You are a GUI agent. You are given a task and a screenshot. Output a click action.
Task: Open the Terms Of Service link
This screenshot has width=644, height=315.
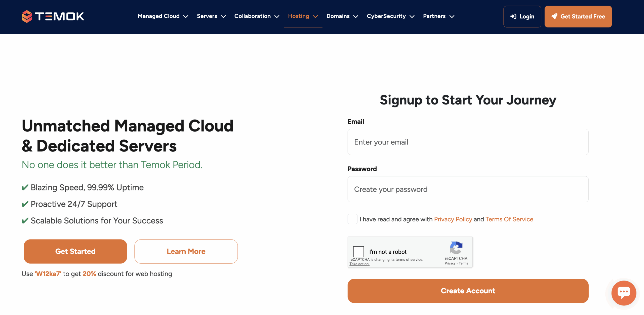pos(509,219)
